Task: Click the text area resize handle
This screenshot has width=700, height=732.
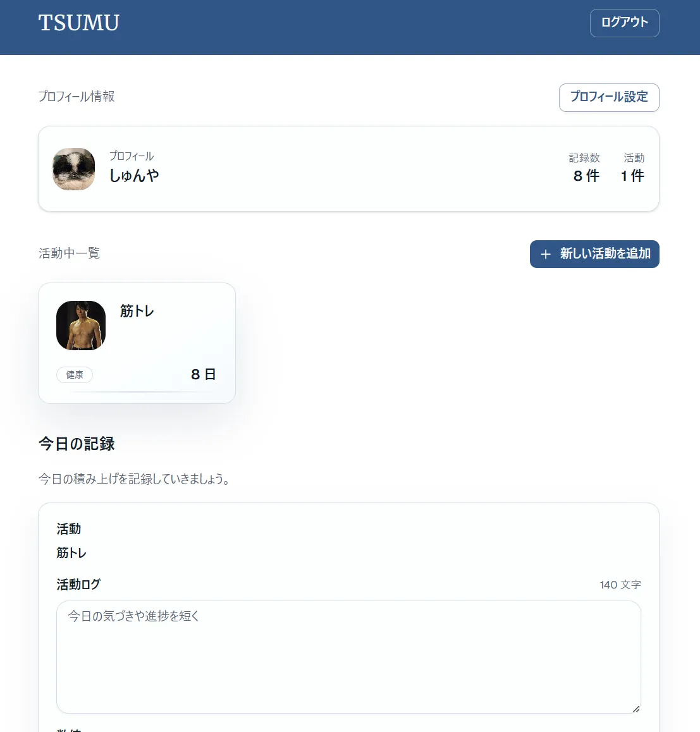Action: click(636, 709)
